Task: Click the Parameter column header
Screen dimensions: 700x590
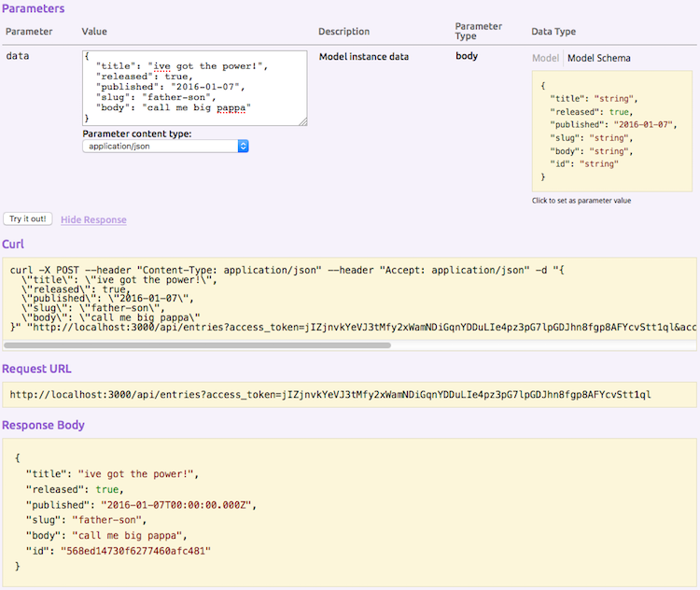Action: tap(29, 31)
